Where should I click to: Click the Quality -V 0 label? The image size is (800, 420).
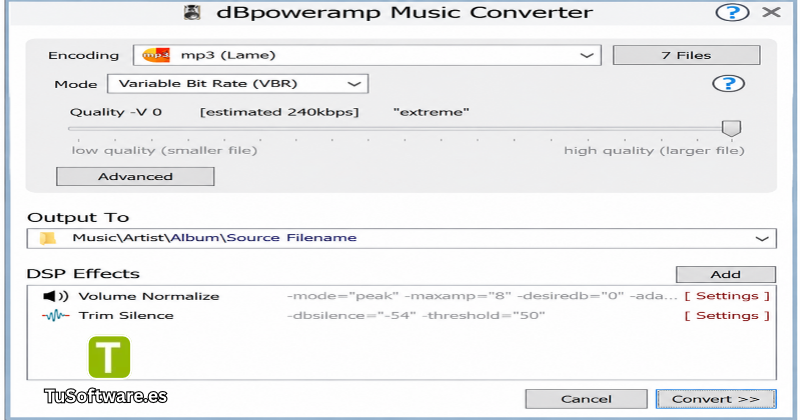click(116, 112)
